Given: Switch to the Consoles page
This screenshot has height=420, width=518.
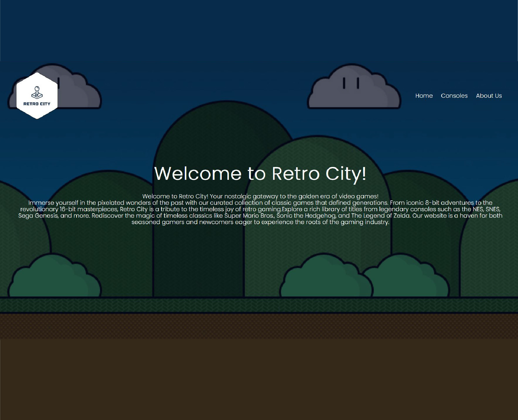Looking at the screenshot, I should [454, 96].
